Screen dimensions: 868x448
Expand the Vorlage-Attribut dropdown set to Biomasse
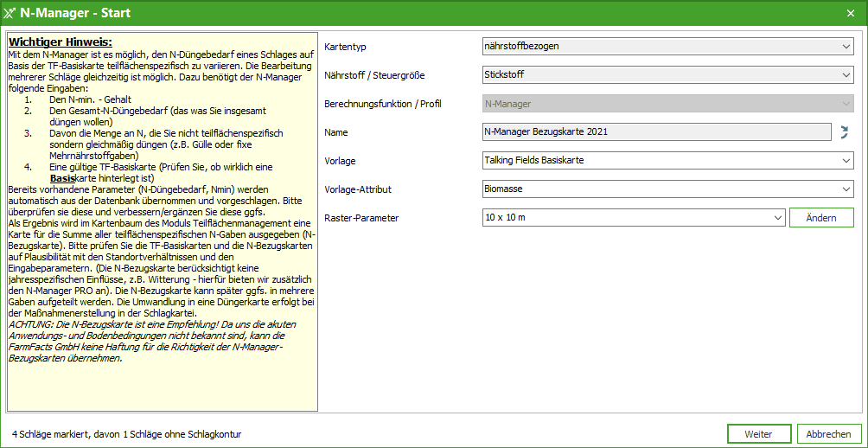(x=667, y=189)
